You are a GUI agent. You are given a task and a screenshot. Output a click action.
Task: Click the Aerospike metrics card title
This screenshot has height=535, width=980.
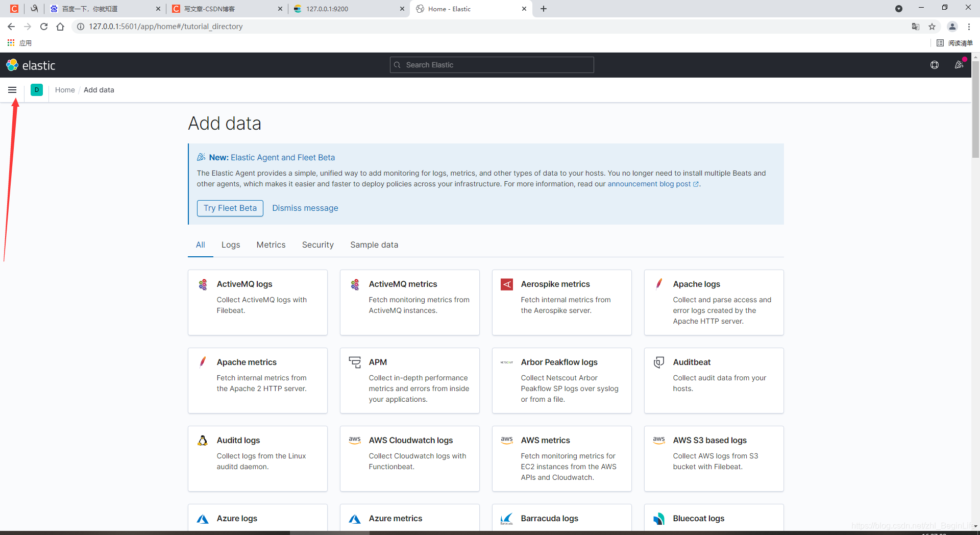(x=555, y=284)
